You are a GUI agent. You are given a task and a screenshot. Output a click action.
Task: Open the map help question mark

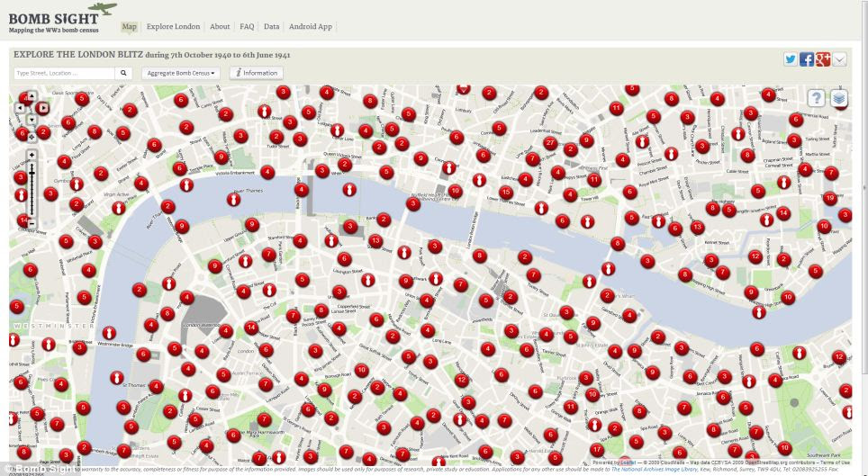[x=817, y=98]
